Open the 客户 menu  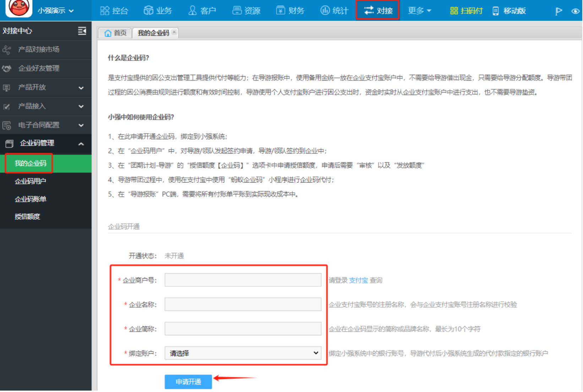point(202,11)
